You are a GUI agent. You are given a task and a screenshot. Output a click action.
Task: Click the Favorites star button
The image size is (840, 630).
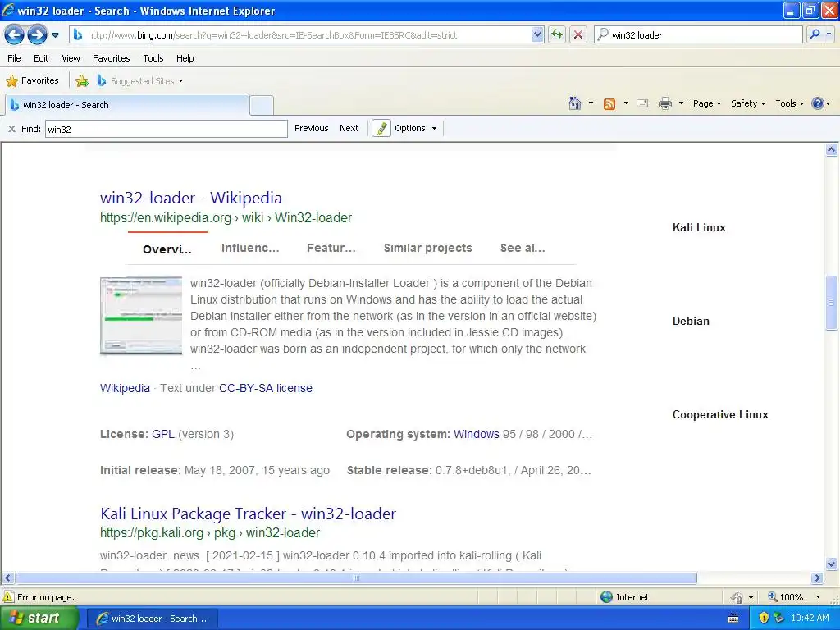pyautogui.click(x=32, y=81)
